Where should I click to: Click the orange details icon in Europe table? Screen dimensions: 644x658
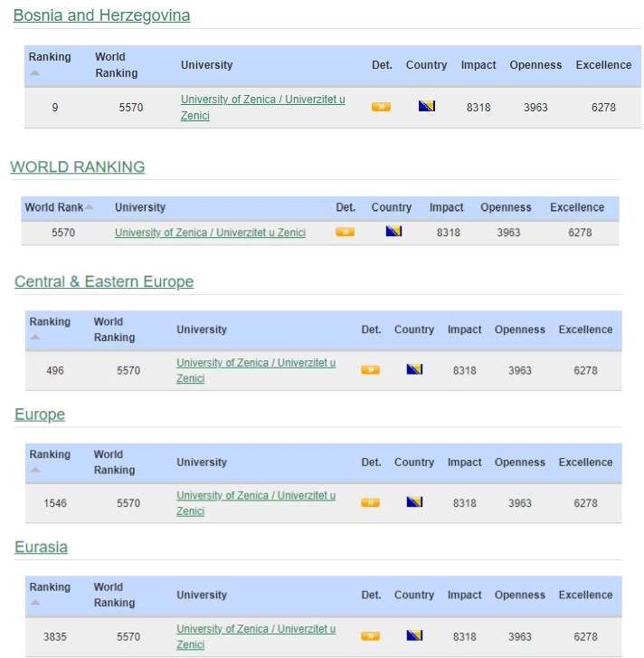370,502
